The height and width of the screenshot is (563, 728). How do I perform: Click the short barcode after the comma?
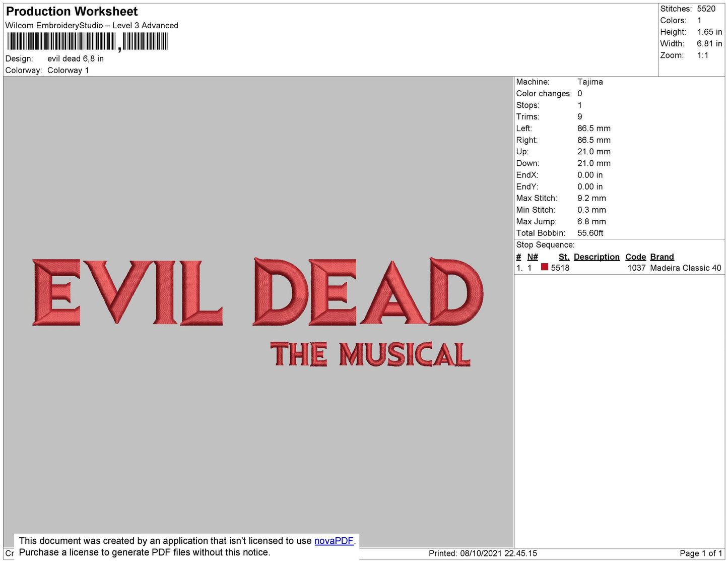pyautogui.click(x=145, y=41)
